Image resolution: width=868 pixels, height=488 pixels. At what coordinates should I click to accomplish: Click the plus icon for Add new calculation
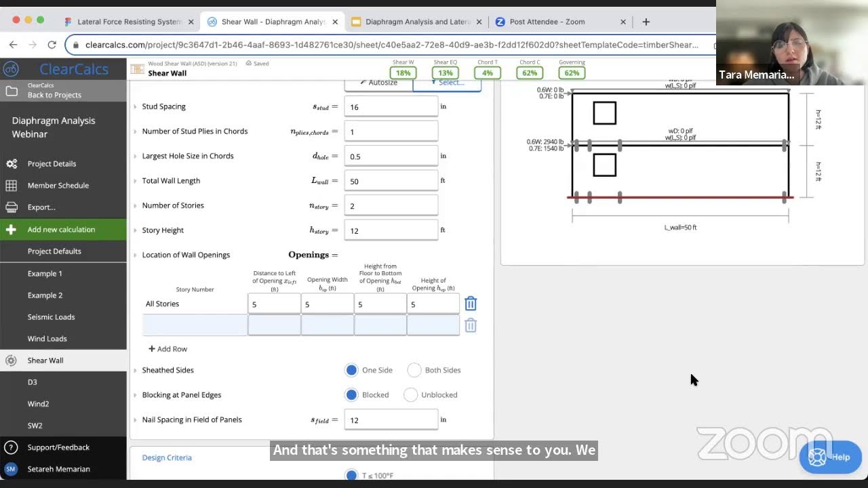coord(11,230)
